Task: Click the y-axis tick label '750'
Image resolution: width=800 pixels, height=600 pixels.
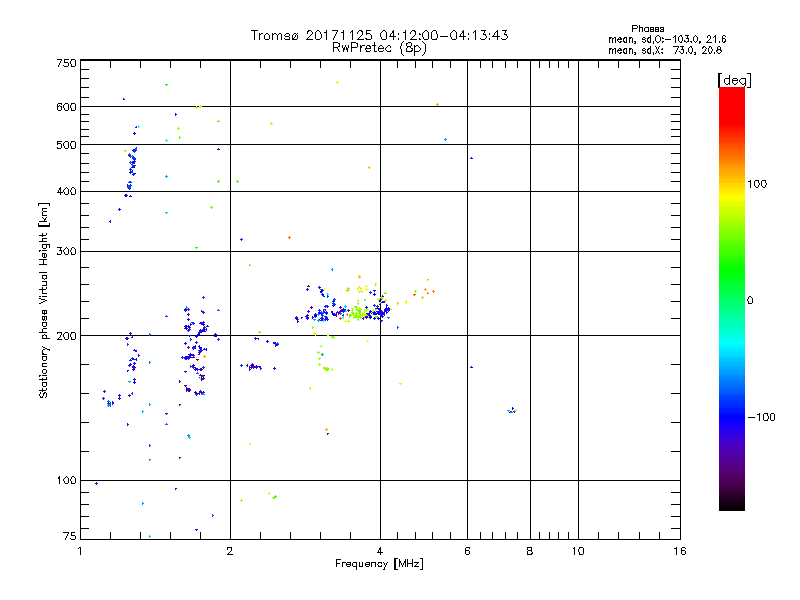Action: click(66, 63)
